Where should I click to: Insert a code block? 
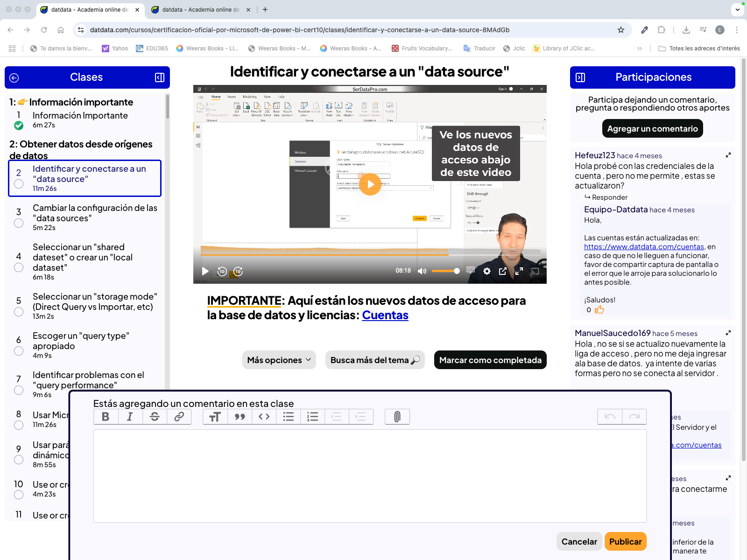click(264, 417)
